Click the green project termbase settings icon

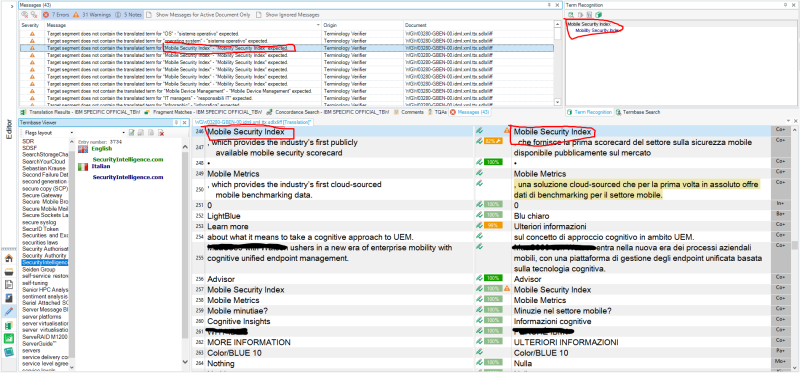coord(599,14)
